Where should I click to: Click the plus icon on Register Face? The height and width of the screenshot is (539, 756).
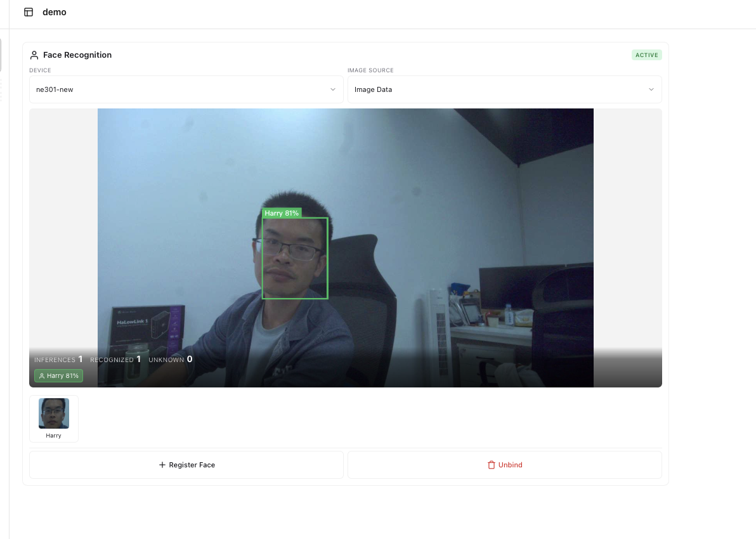click(x=162, y=465)
